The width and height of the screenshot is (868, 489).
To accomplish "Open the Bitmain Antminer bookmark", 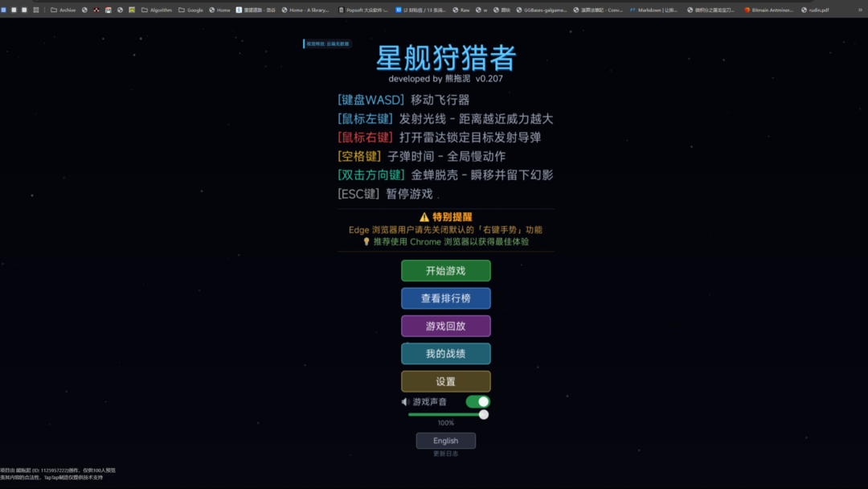I will [769, 10].
